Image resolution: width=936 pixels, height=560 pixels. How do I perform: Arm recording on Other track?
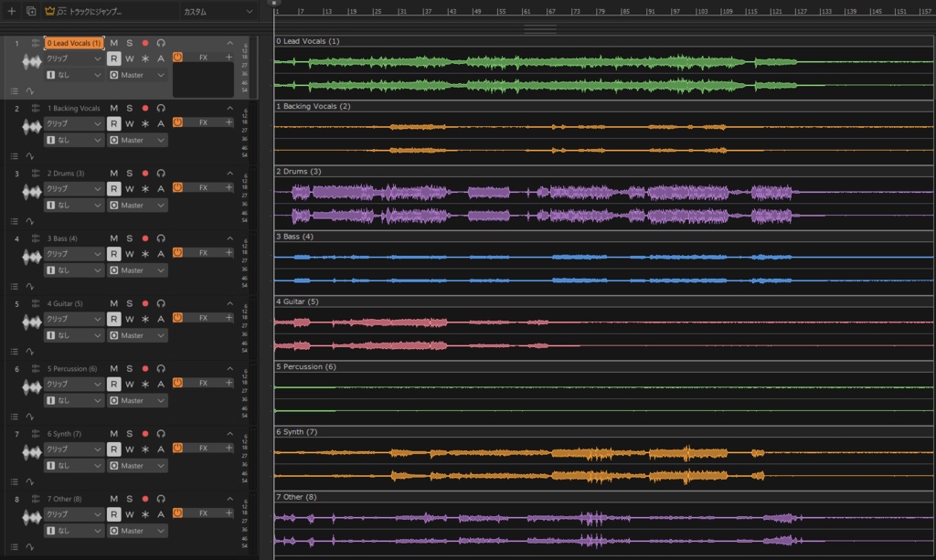[145, 498]
